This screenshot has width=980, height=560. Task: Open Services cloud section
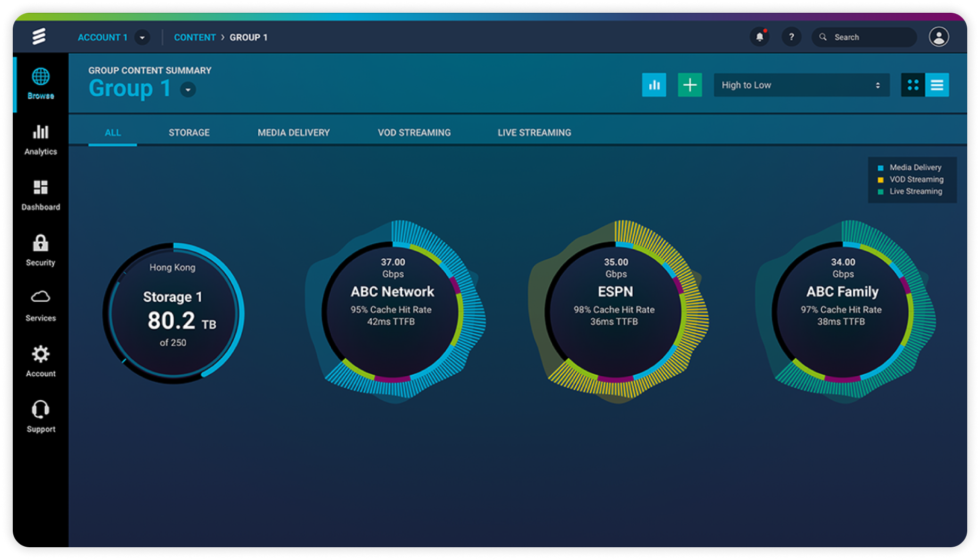click(x=40, y=306)
